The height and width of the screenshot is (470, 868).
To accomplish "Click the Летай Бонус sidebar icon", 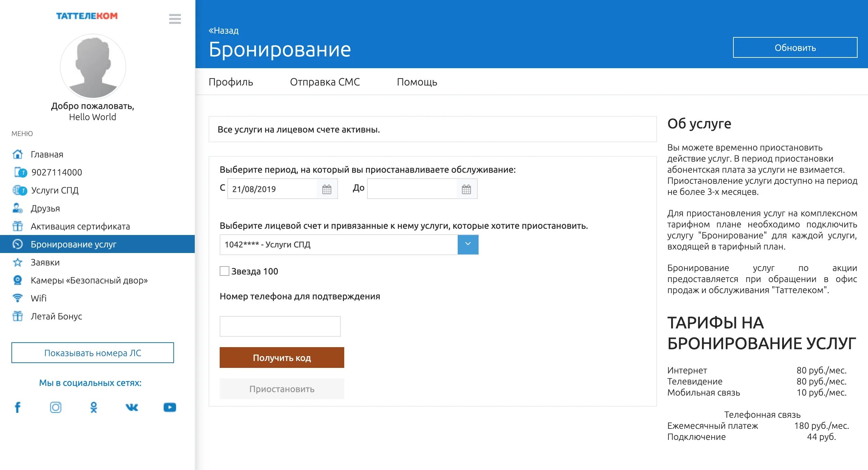I will [x=17, y=317].
